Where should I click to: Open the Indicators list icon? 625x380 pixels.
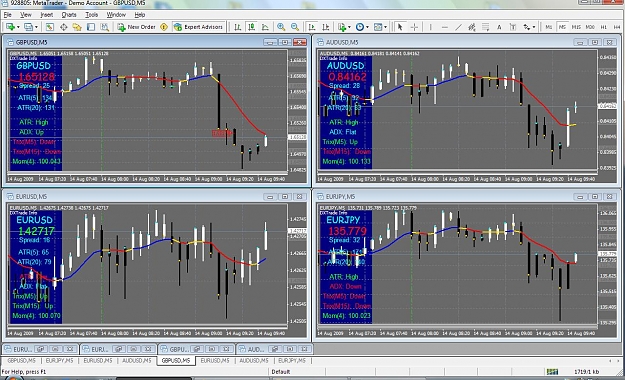[342, 27]
